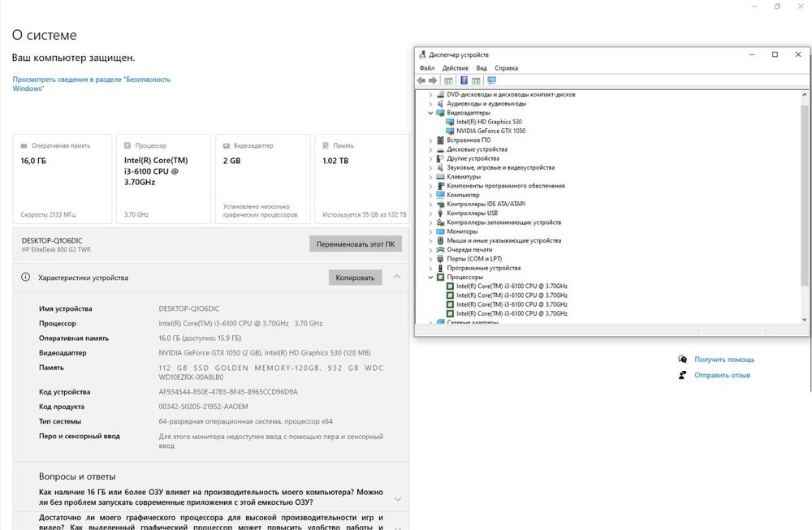Click down arrow of Device Manager scrollbar

(804, 319)
